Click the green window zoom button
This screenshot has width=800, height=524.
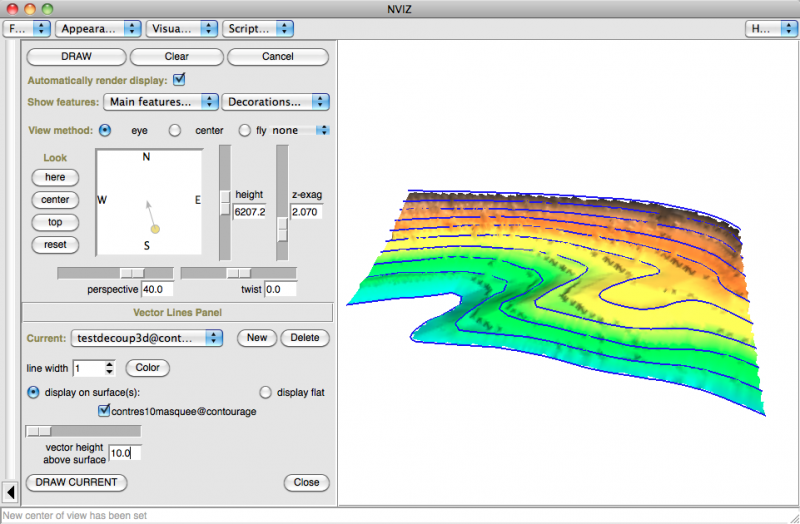(x=47, y=8)
